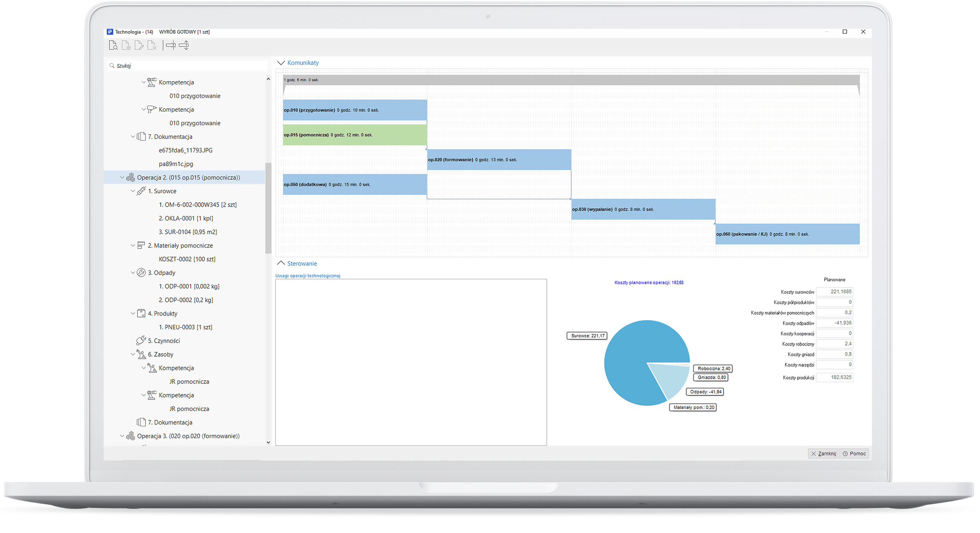Click the gears icon beside Operacja 3
This screenshot has width=980, height=533.
130,436
